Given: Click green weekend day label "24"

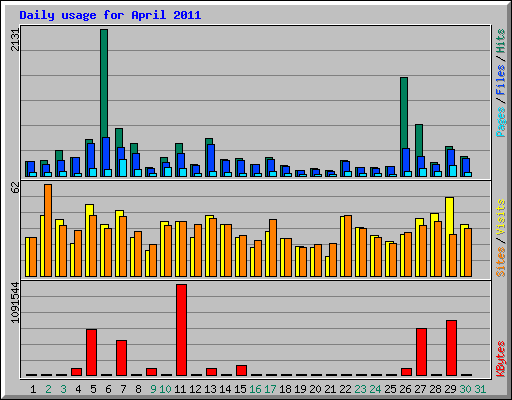Looking at the screenshot, I should point(375,389).
